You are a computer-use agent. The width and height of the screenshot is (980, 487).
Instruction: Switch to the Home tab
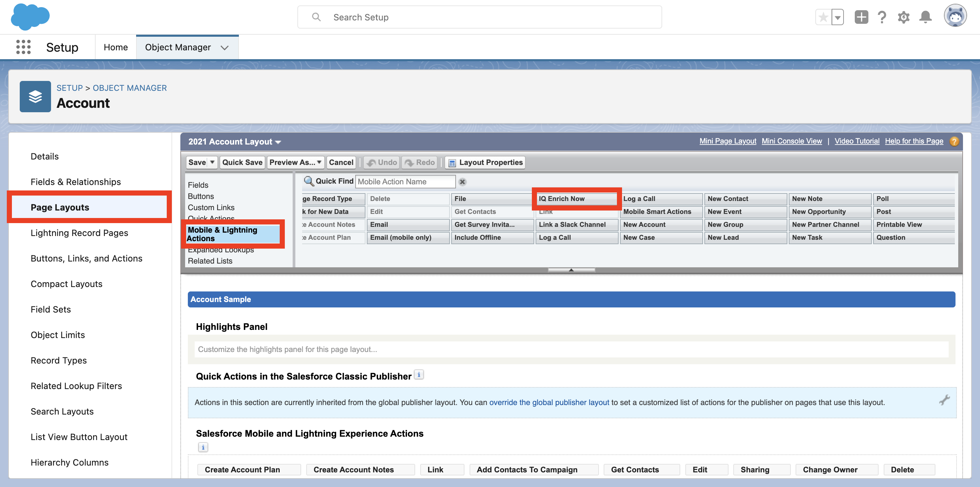point(116,47)
